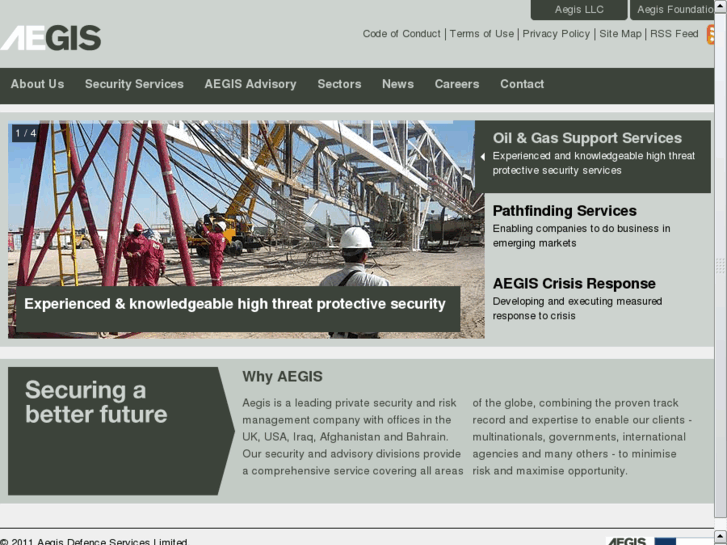Open the Code of Conduct link
Viewport: 727px width, 545px height.
[402, 34]
